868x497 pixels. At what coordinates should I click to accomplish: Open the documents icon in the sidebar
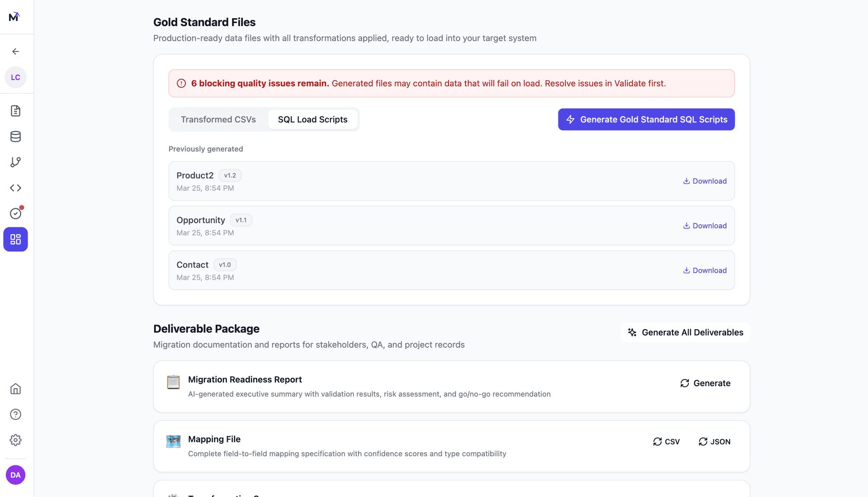pos(15,111)
